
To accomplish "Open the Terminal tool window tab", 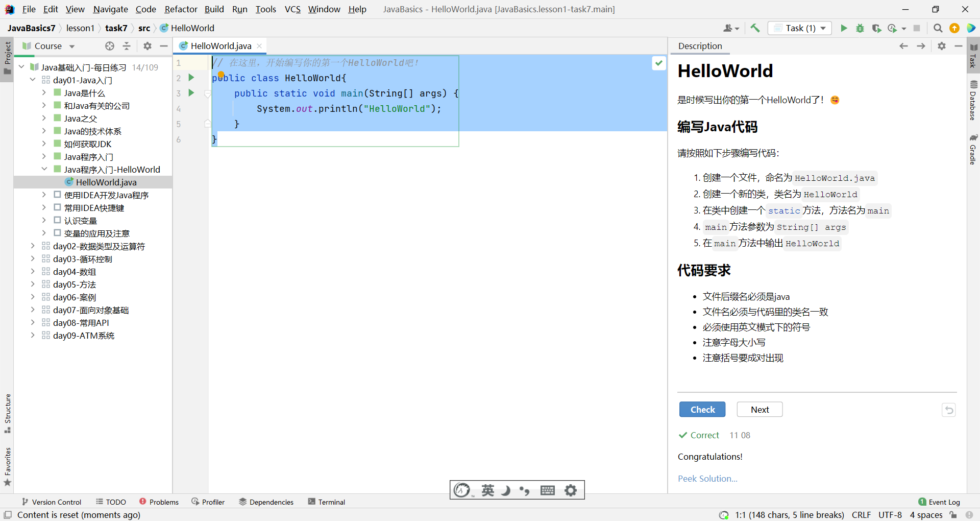I will tap(327, 502).
